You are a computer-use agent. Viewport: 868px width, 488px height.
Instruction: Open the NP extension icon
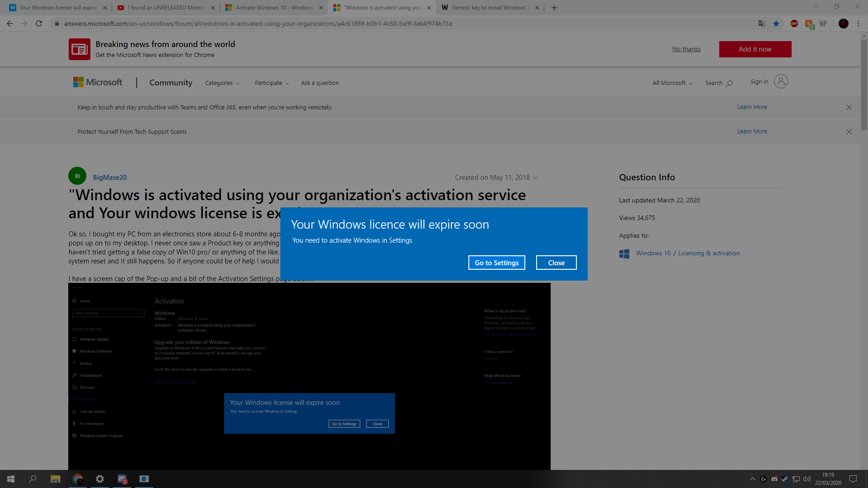[823, 23]
